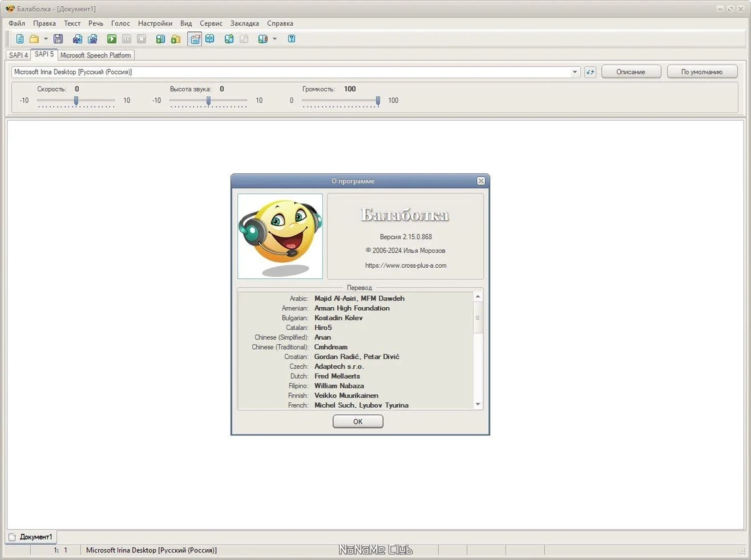Click the translator list scrollbar thumb

click(478, 317)
